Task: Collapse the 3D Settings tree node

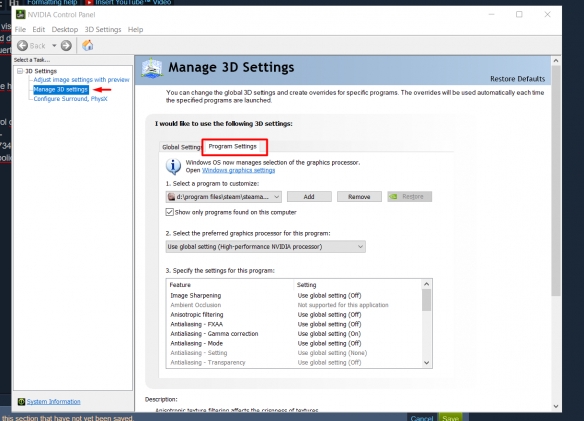Action: coord(20,71)
